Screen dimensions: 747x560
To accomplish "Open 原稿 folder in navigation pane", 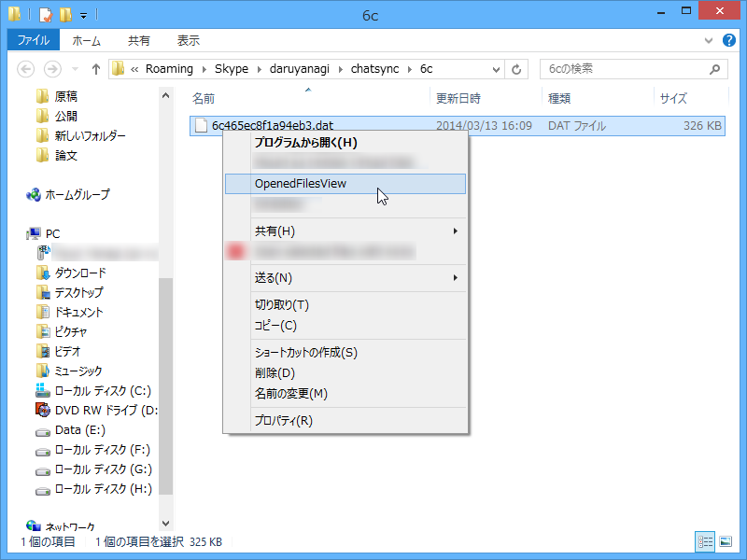I will point(65,97).
